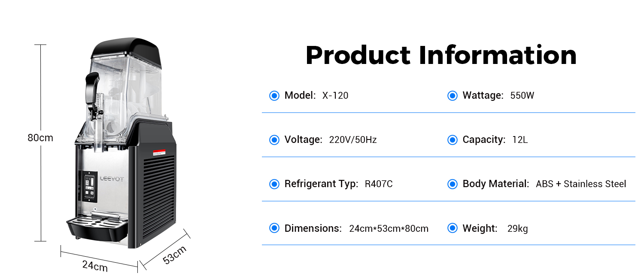Click the LEEVOT brand logo on the machine
The height and width of the screenshot is (279, 644).
[x=112, y=179]
